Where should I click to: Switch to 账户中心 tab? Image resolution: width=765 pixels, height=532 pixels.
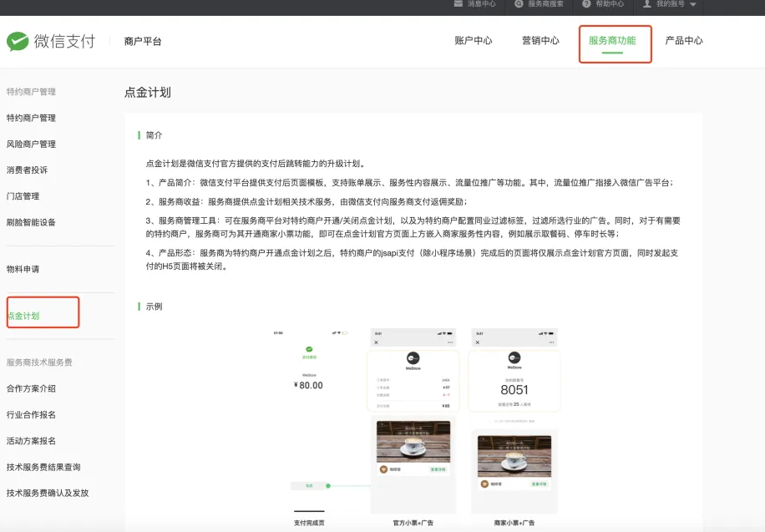pos(473,41)
